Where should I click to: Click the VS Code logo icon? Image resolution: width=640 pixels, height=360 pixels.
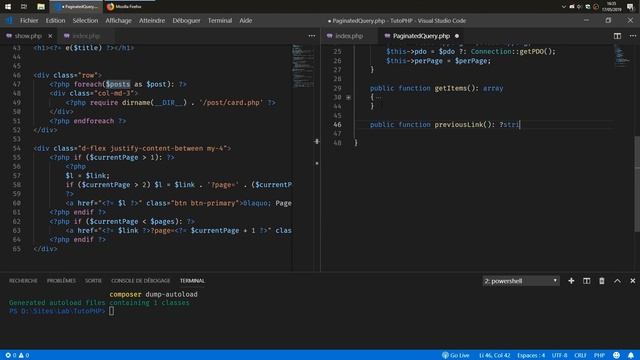(9, 20)
